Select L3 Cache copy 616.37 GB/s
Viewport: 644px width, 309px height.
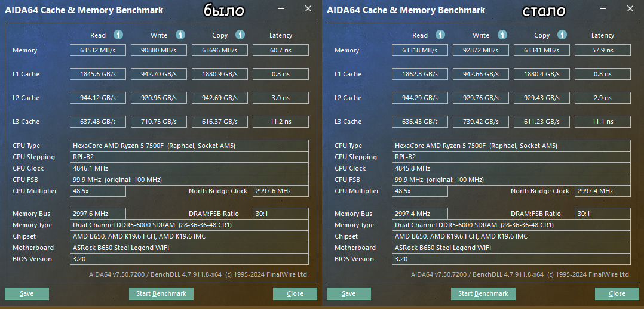(220, 122)
